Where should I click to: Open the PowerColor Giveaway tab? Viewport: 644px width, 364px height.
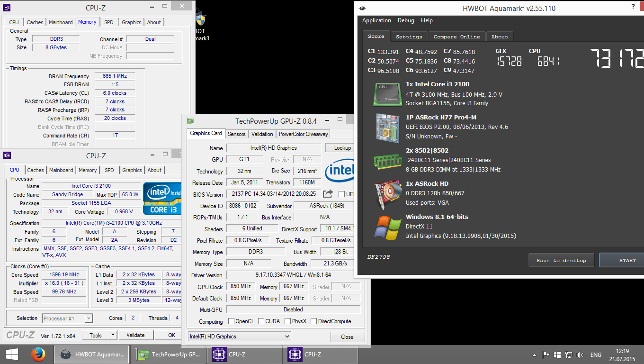coord(304,134)
